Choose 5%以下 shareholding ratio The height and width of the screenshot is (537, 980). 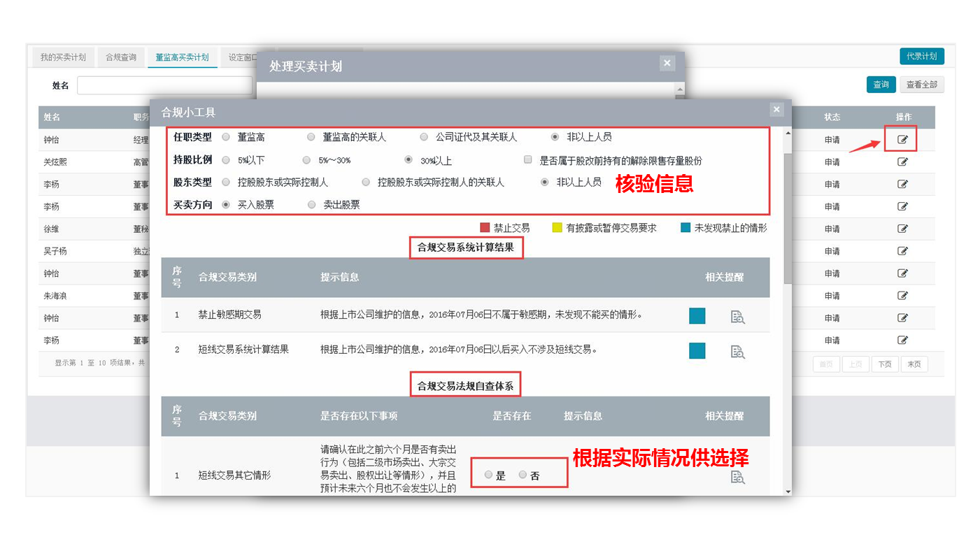[x=226, y=160]
